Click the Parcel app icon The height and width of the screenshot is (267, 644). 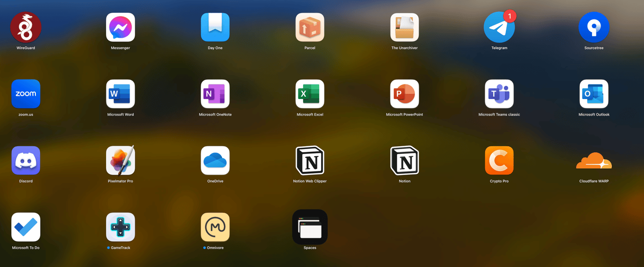[310, 27]
